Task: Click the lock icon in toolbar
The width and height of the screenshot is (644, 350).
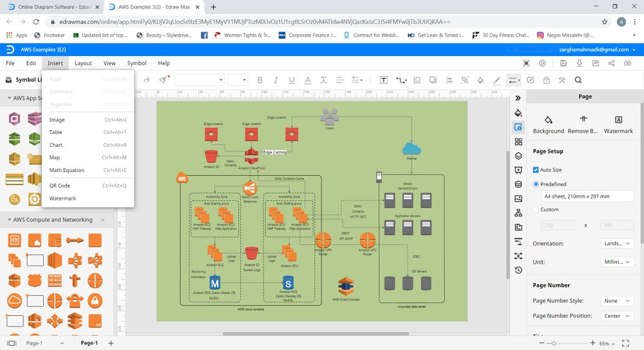Action: (x=546, y=80)
